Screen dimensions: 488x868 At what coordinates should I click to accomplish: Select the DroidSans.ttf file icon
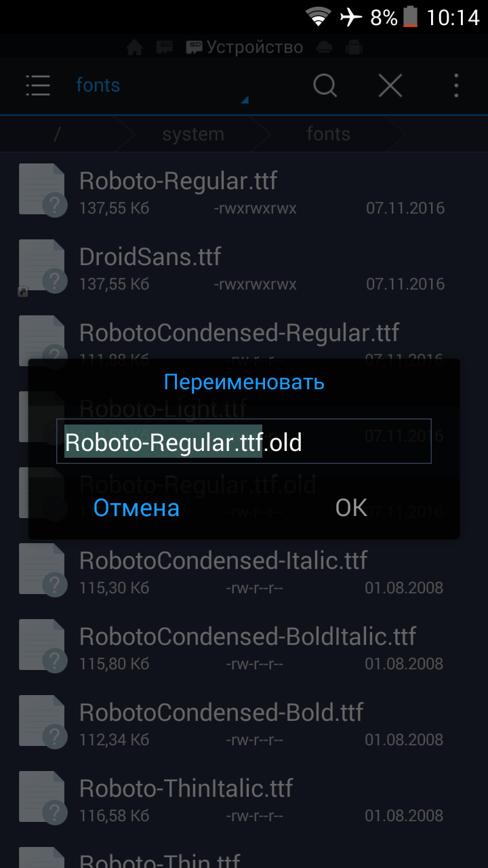[42, 266]
